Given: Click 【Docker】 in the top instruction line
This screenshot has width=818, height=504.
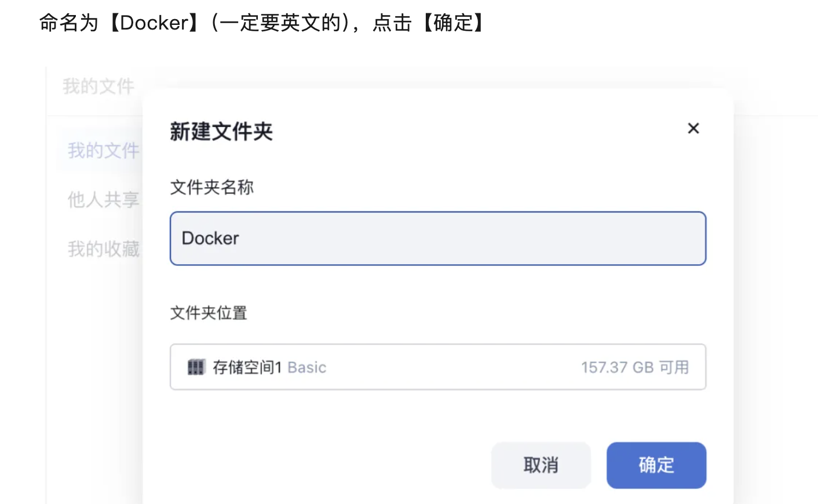Looking at the screenshot, I should coord(154,23).
